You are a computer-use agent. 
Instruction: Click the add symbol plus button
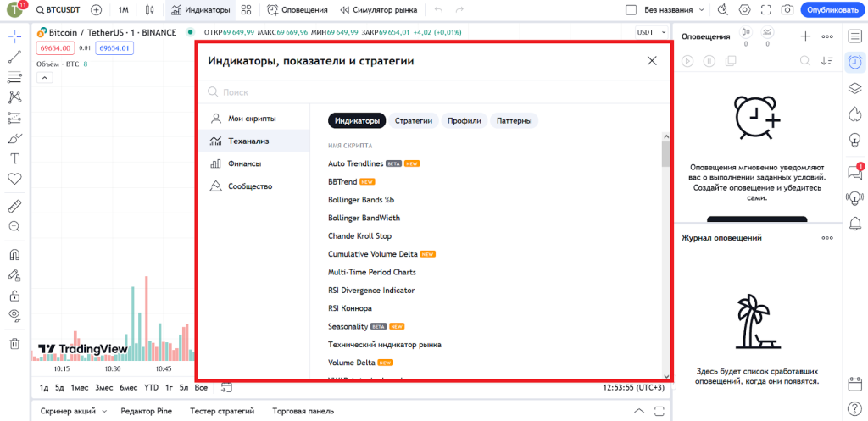tap(97, 10)
